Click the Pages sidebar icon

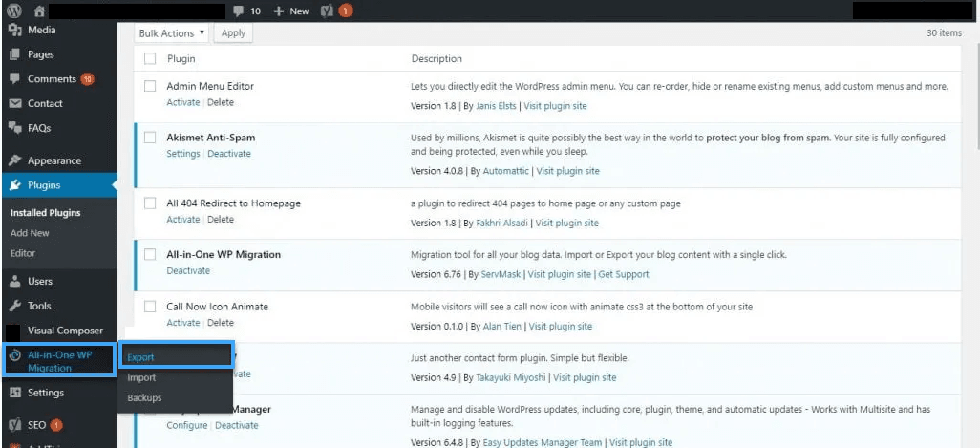15,54
